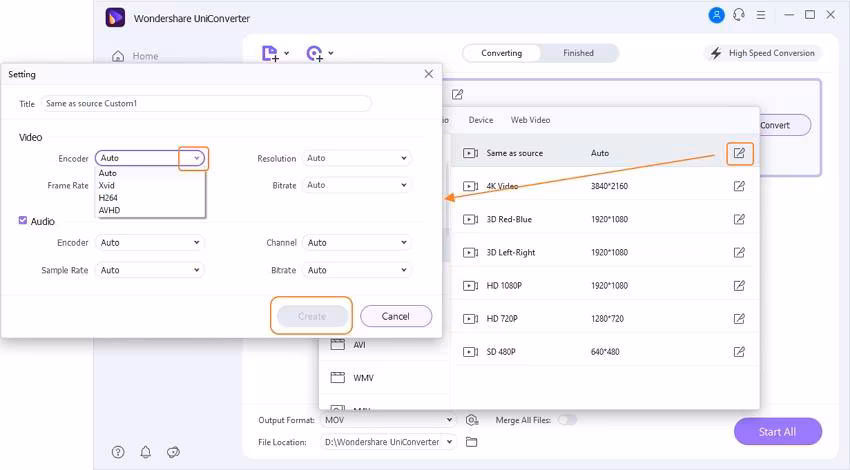The height and width of the screenshot is (470, 850).
Task: Click the Title input field
Action: [x=206, y=104]
